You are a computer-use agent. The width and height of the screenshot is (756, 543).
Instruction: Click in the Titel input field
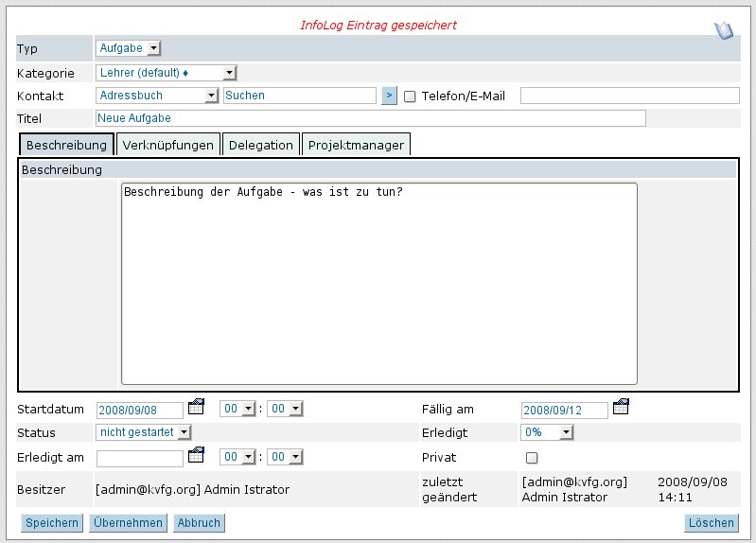(370, 118)
